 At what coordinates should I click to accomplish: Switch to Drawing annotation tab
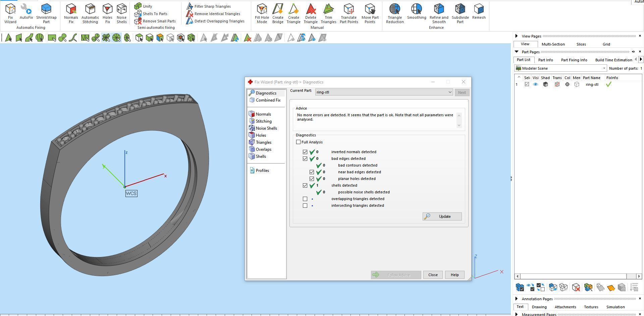539,307
